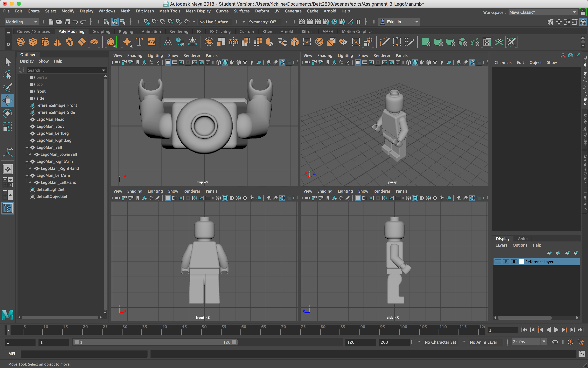
Task: Create a polygon cylinder from the shelf
Action: click(x=45, y=42)
